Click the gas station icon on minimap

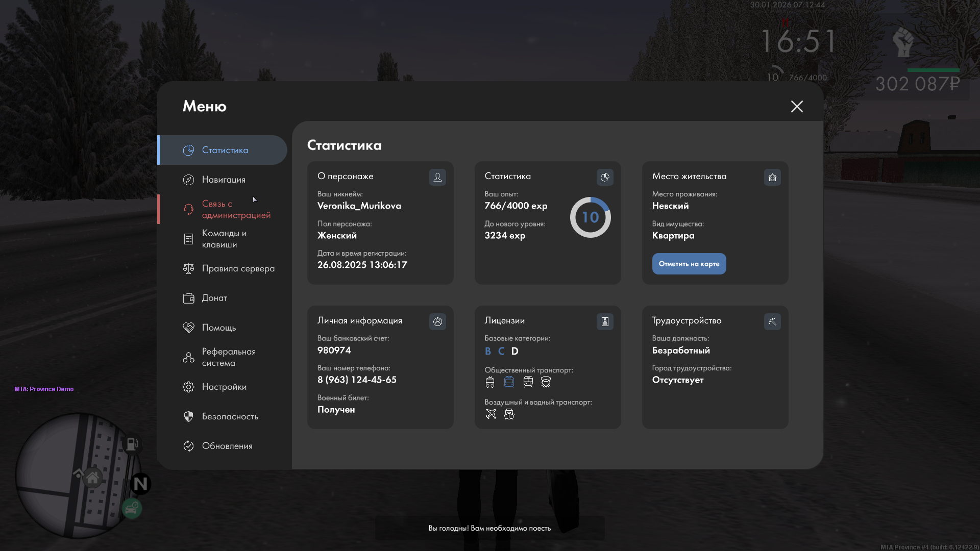click(132, 444)
